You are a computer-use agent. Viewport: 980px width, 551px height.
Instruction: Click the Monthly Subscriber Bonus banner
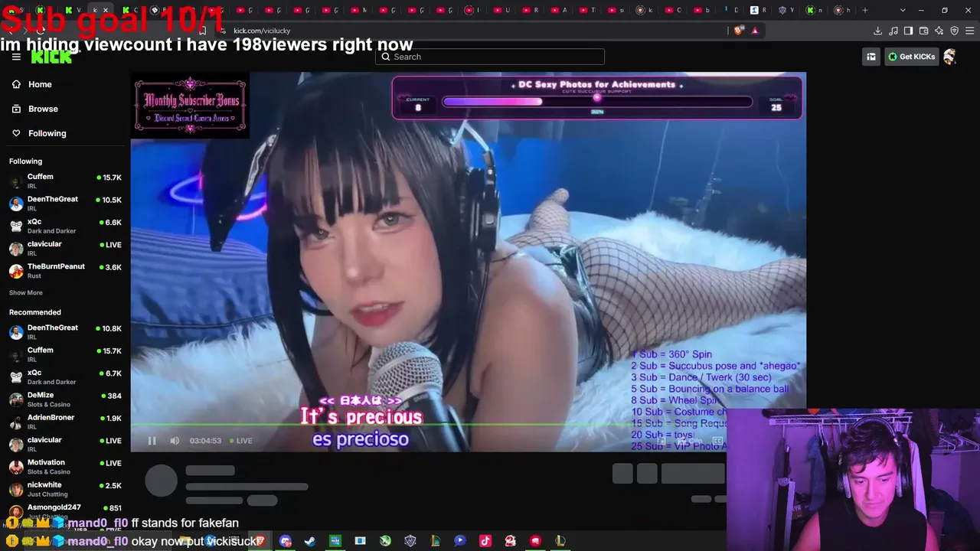tap(190, 105)
